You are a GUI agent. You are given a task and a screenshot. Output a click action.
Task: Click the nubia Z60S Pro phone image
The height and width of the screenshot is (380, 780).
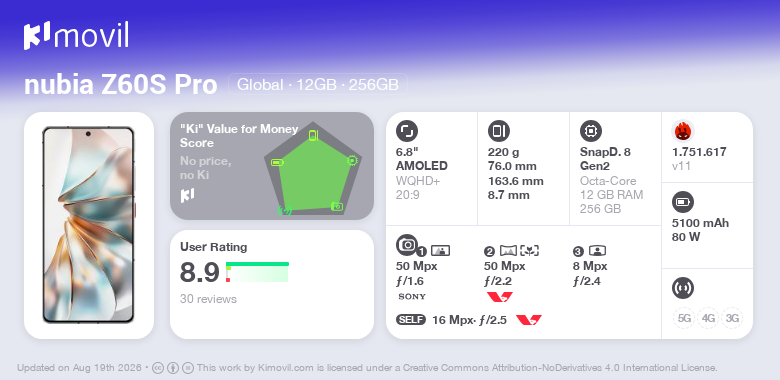click(x=89, y=225)
